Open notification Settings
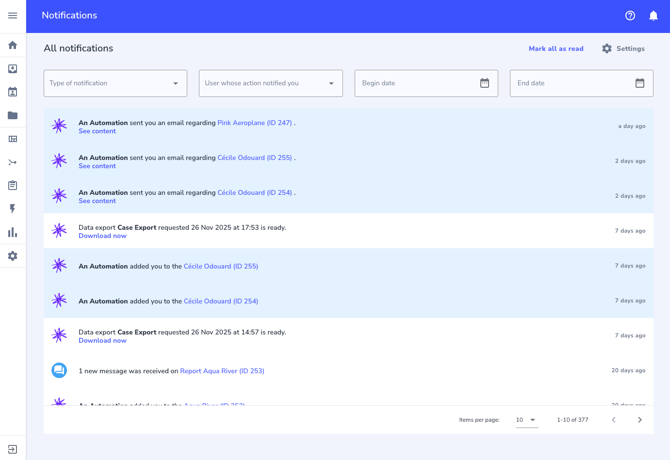Image resolution: width=670 pixels, height=460 pixels. 623,49
